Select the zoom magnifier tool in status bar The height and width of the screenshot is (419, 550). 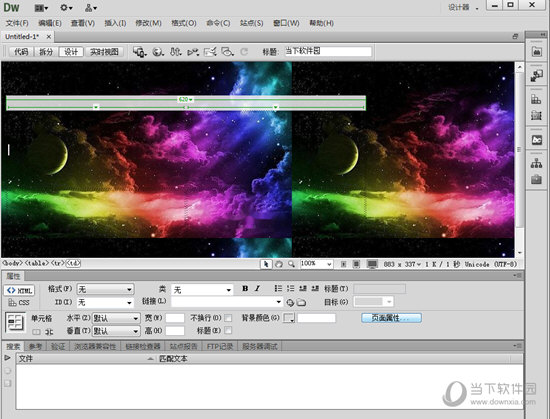pos(291,264)
